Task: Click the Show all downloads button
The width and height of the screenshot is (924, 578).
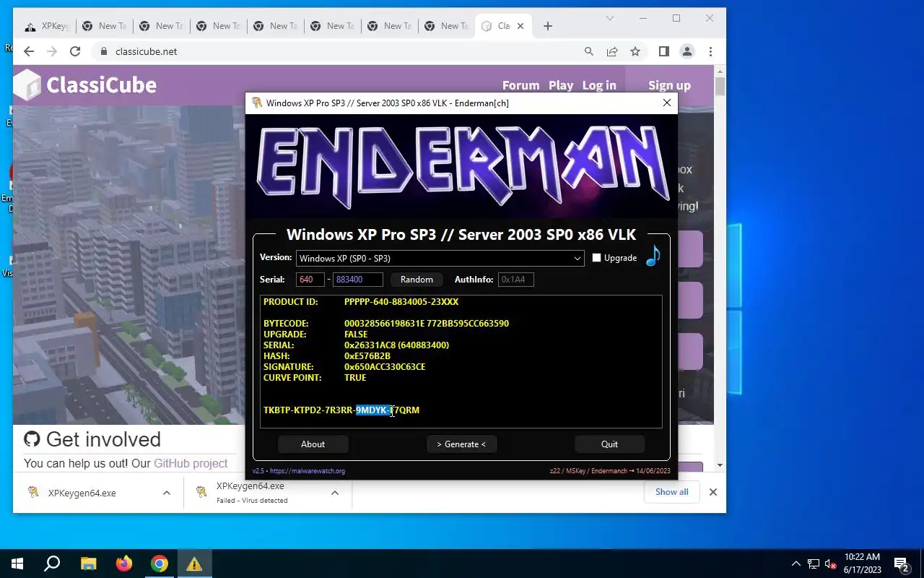Action: [x=672, y=492]
